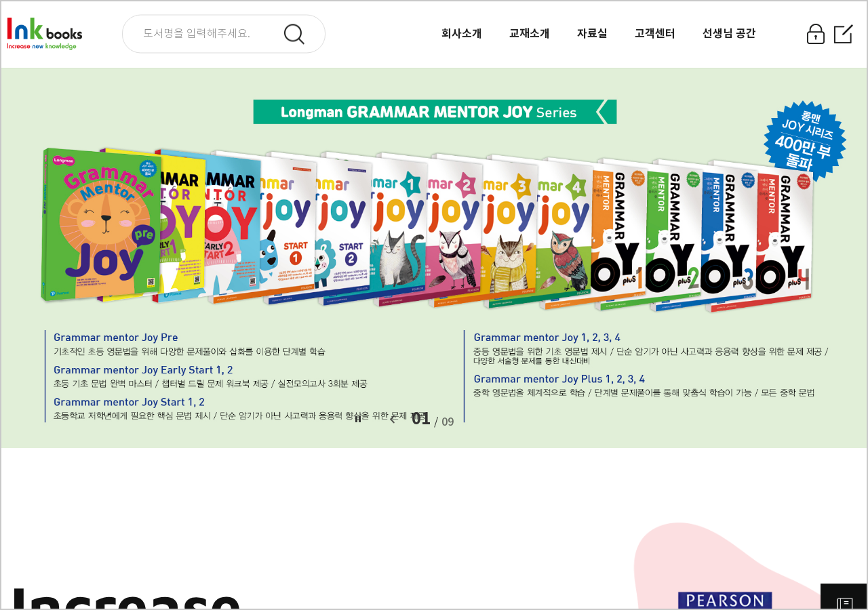Go to the previous banner slide
The height and width of the screenshot is (610, 868).
(392, 420)
